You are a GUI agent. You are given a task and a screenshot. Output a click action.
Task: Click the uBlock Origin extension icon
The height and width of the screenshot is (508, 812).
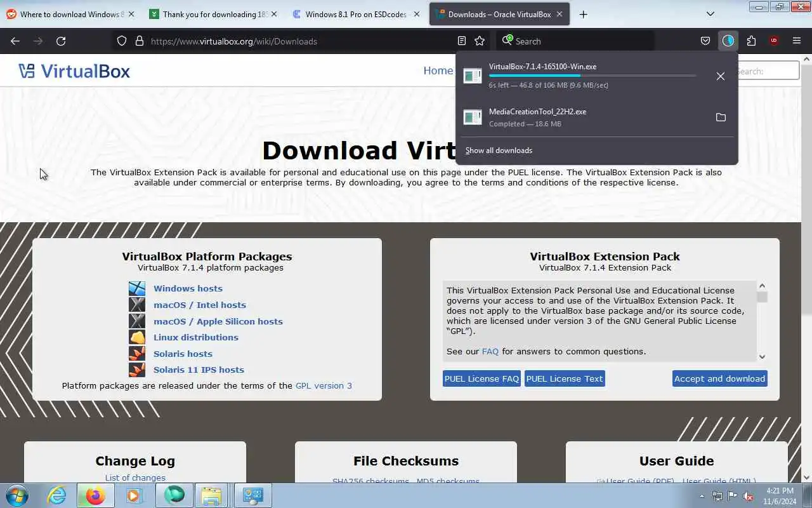click(x=774, y=41)
